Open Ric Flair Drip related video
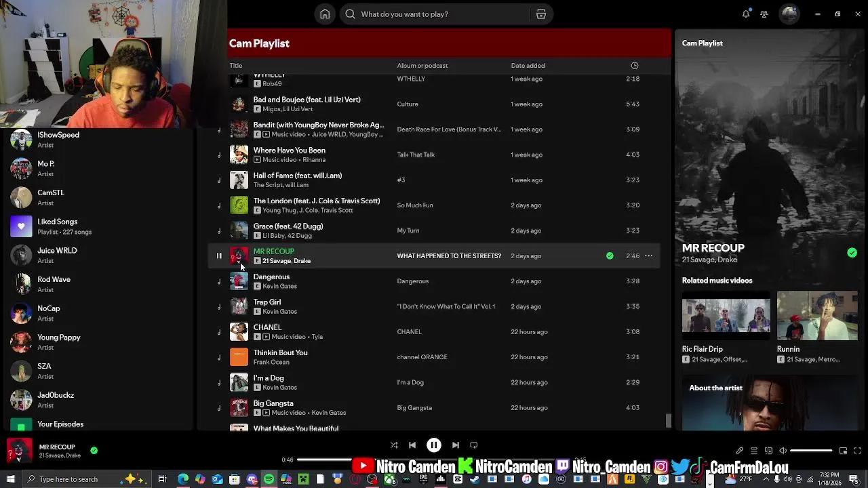This screenshot has height=488, width=868. (726, 328)
